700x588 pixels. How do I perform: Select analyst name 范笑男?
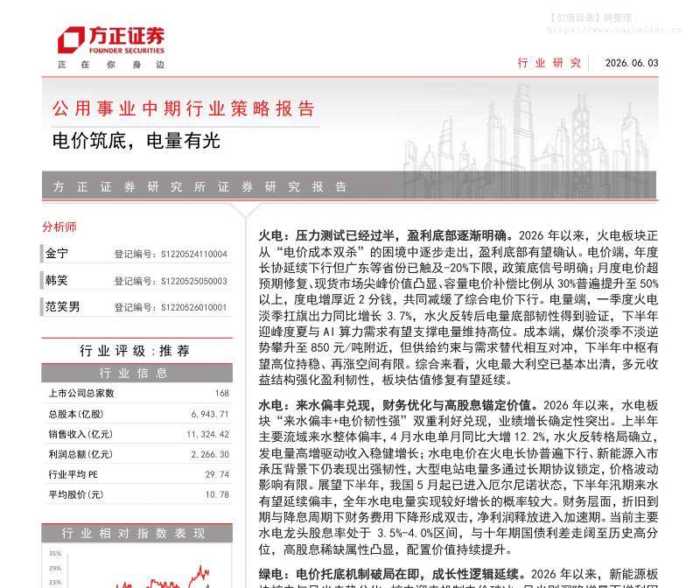coord(62,306)
